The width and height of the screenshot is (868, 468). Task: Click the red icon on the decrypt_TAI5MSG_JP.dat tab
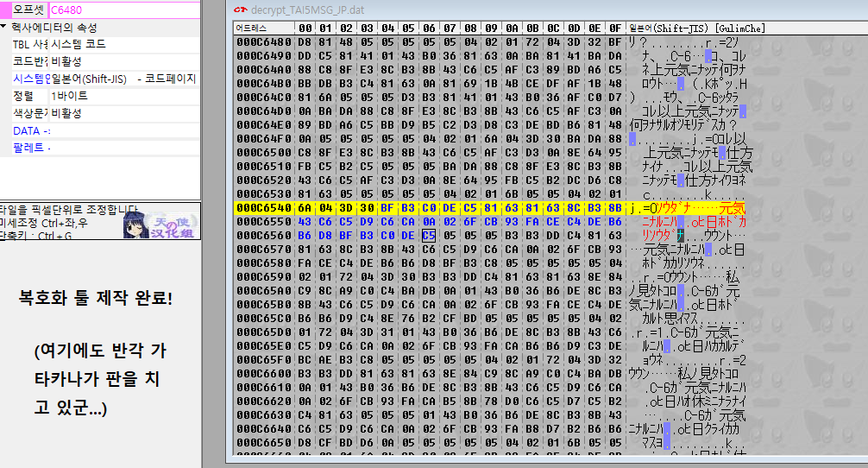[240, 10]
